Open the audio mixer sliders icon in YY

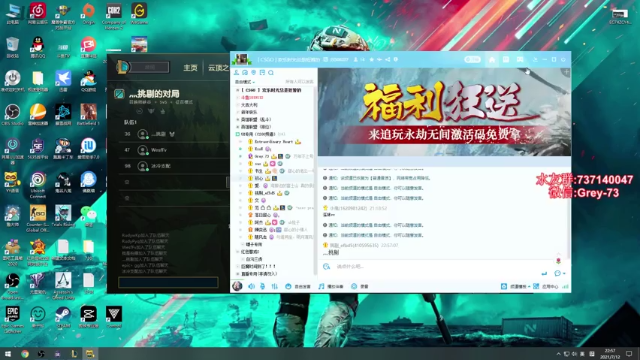point(274,286)
